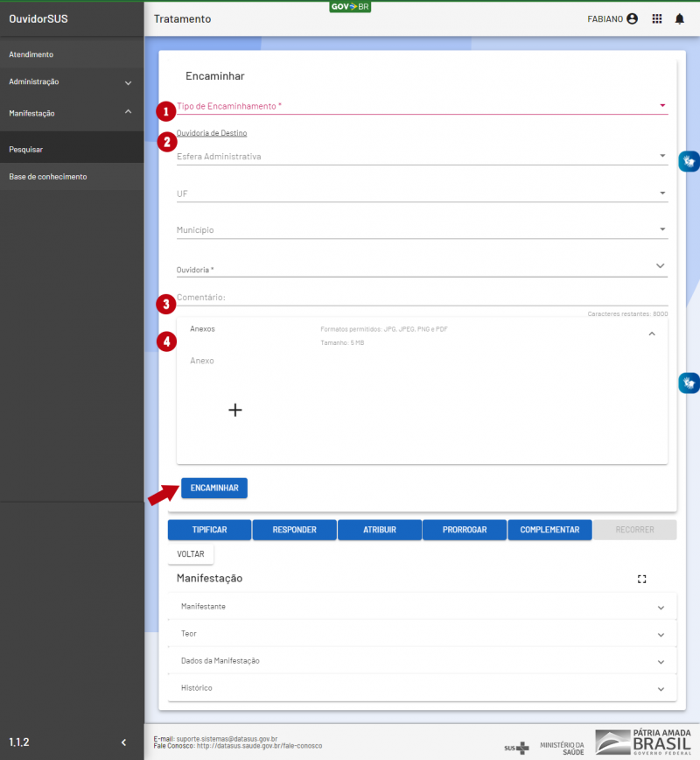Expand the Histórico section

tap(422, 688)
